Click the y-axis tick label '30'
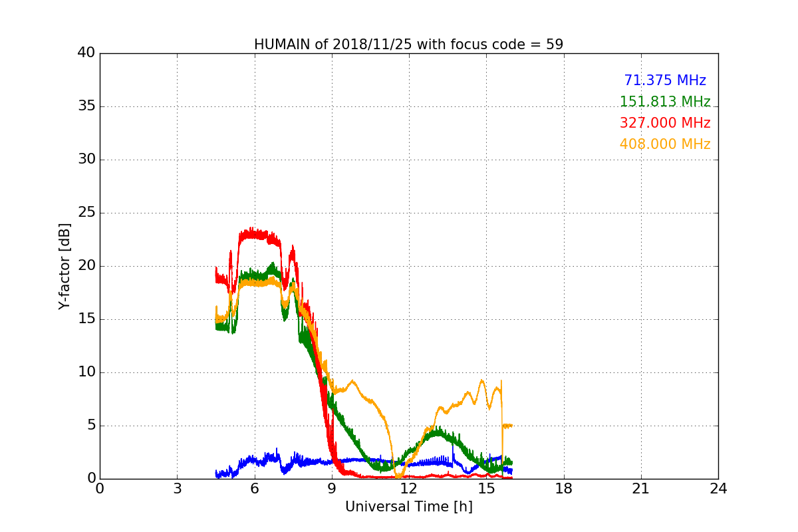 tap(86, 160)
